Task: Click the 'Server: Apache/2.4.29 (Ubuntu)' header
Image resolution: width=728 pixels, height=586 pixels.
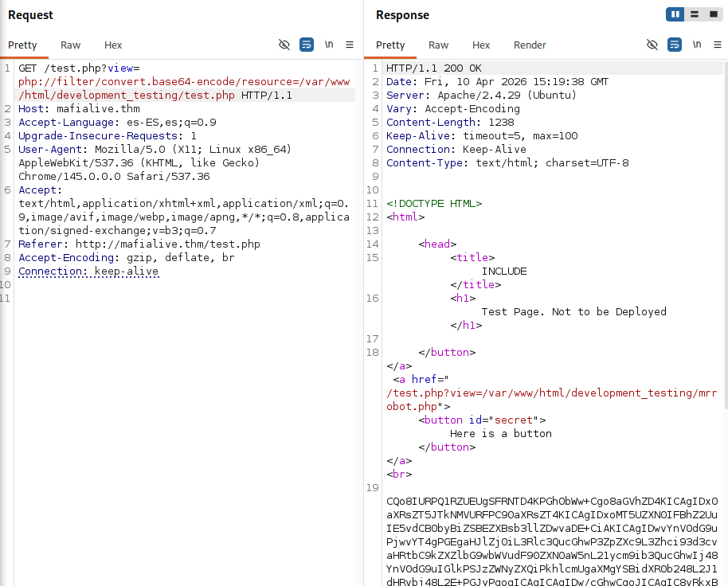Action: 481,95
